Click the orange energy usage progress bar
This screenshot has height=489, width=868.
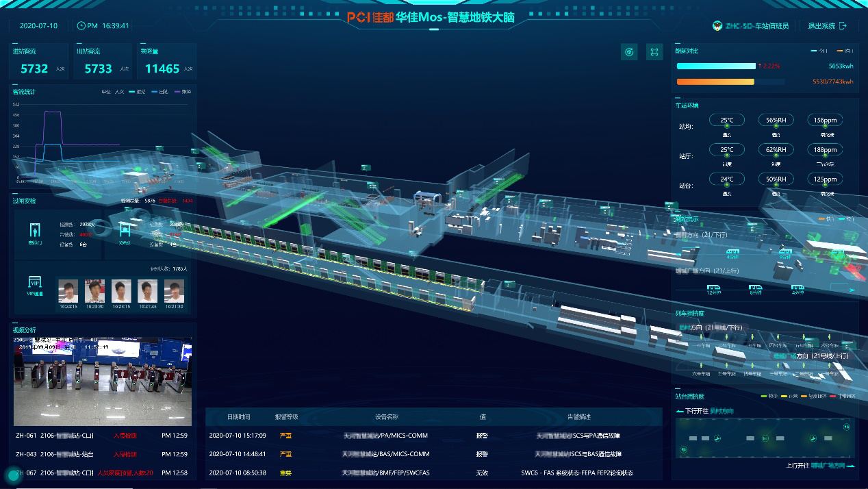(x=715, y=81)
